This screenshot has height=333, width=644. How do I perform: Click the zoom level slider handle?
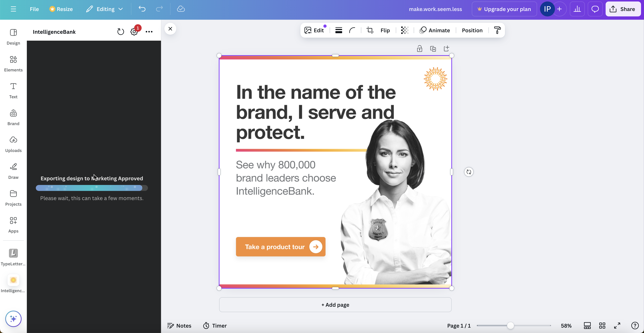510,326
